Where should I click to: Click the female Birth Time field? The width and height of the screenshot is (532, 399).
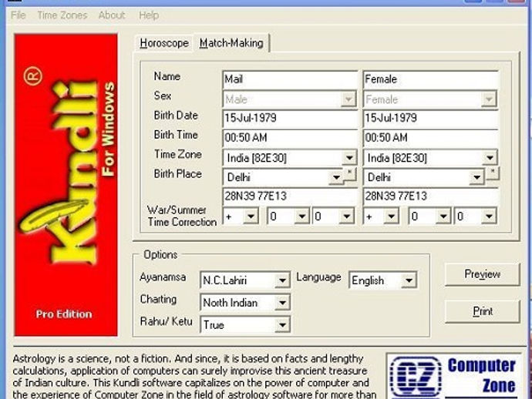tap(430, 138)
